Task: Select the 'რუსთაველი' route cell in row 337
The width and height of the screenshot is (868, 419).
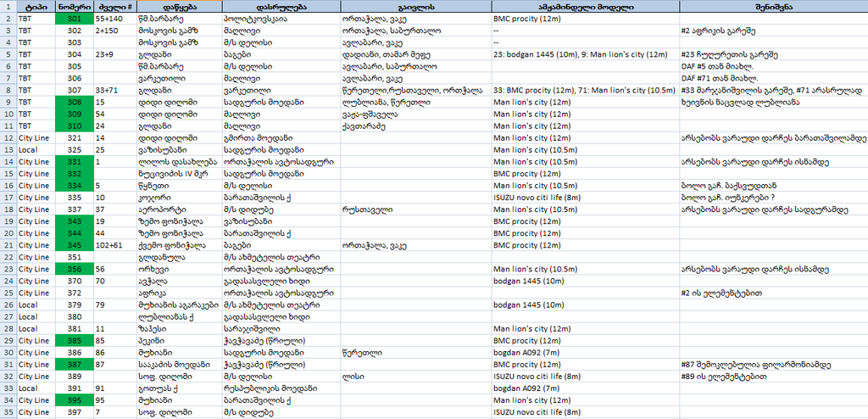Action: (x=415, y=209)
